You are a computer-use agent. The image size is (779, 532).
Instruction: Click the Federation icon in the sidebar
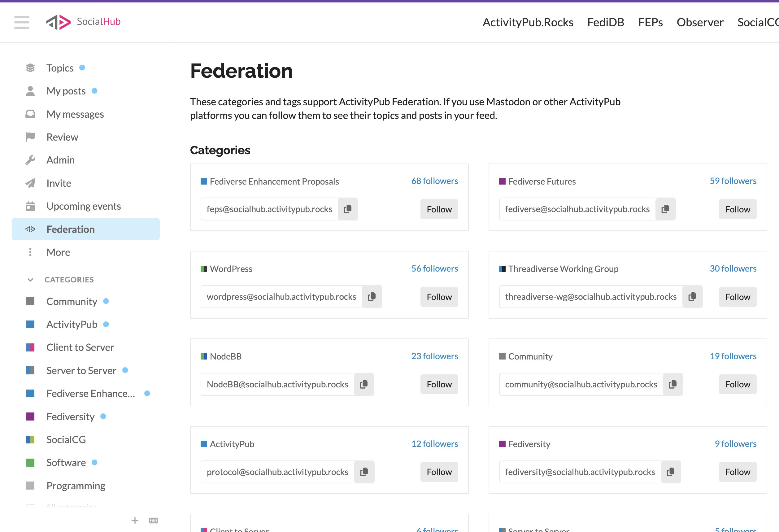click(30, 229)
